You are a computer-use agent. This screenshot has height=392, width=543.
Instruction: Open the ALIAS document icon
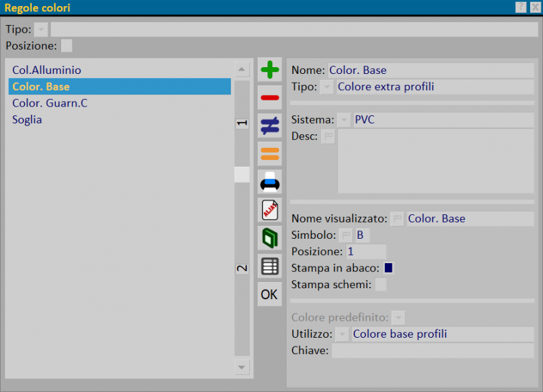(x=269, y=210)
